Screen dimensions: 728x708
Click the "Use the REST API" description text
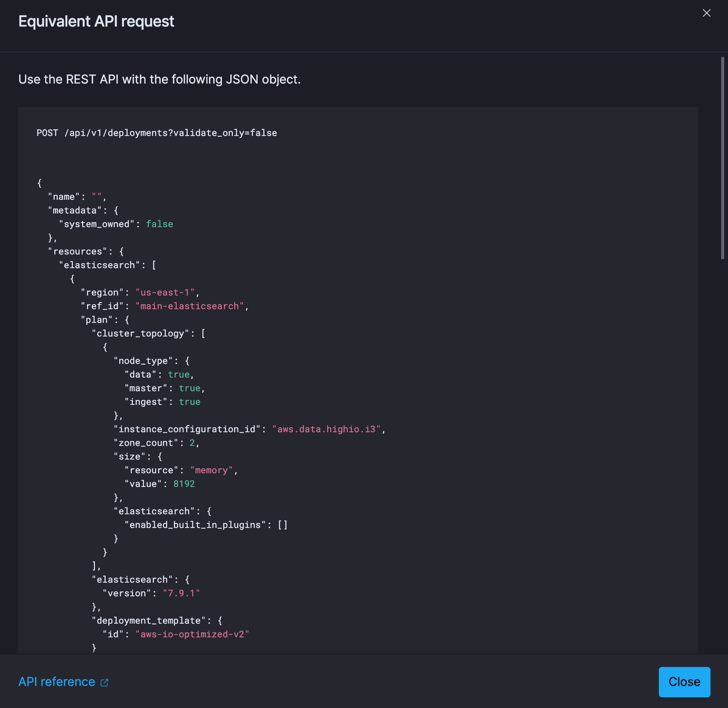point(160,79)
